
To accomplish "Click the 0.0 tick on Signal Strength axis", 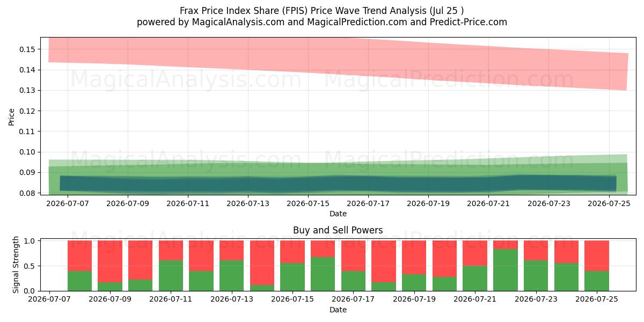I will (x=30, y=291).
